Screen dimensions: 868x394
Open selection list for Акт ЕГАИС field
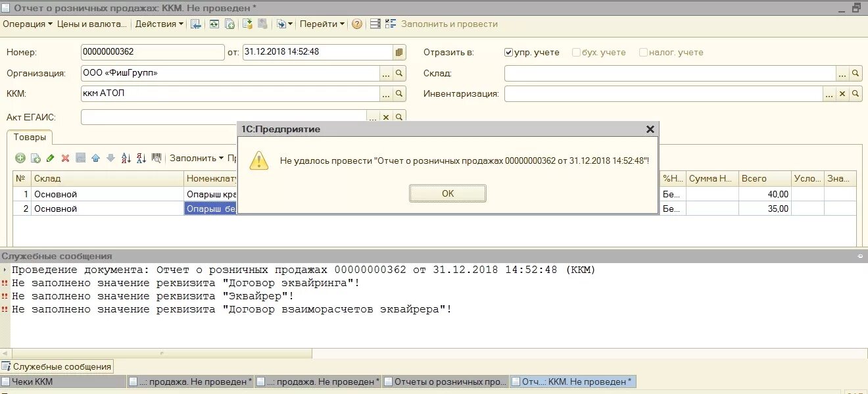tap(373, 117)
